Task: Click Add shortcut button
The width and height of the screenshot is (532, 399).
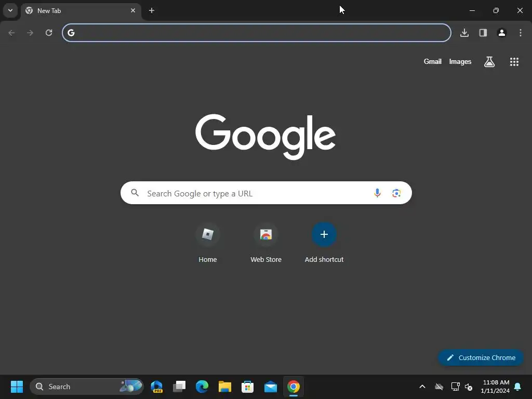Action: coord(324,243)
